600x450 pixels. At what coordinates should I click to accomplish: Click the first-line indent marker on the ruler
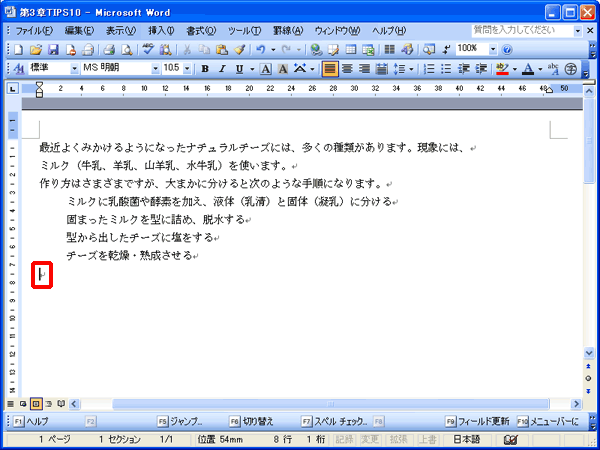pyautogui.click(x=39, y=85)
